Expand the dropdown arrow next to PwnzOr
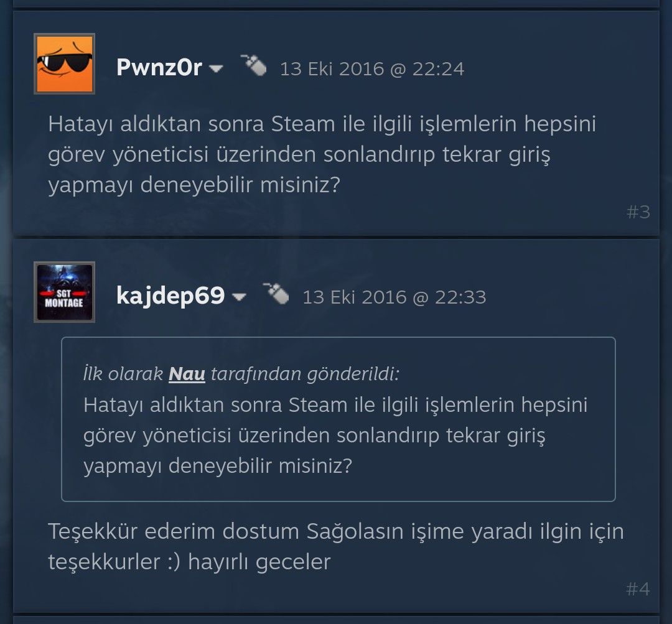The height and width of the screenshot is (624, 672). [x=215, y=68]
